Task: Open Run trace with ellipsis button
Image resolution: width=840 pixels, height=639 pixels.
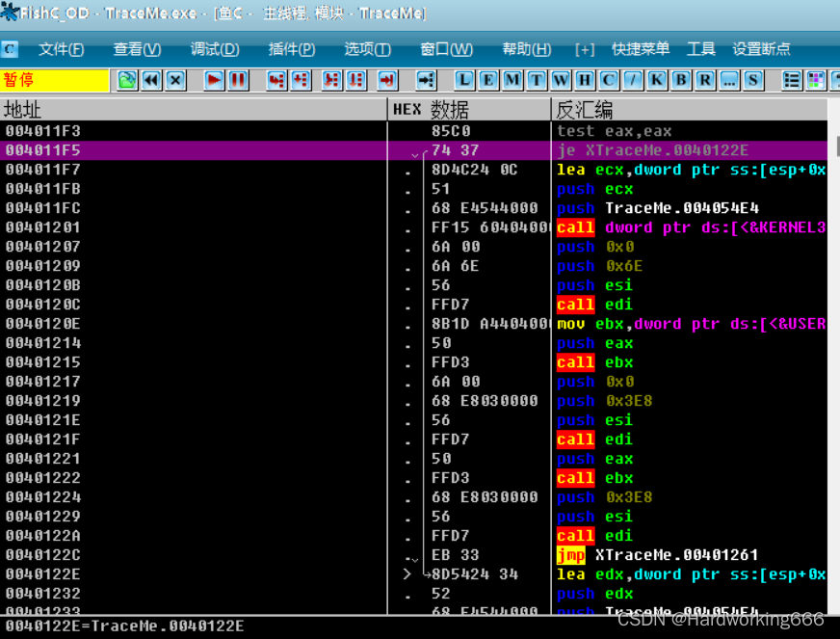Action: click(x=729, y=80)
